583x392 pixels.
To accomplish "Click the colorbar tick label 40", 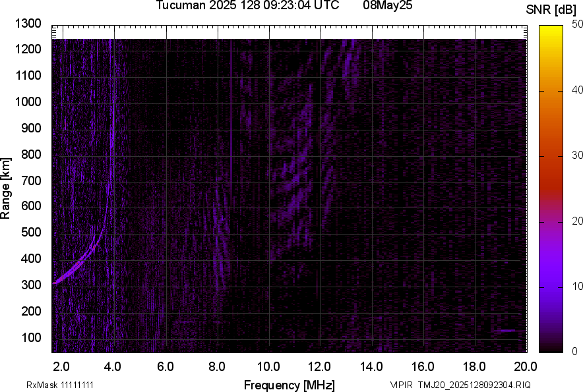I will [577, 90].
